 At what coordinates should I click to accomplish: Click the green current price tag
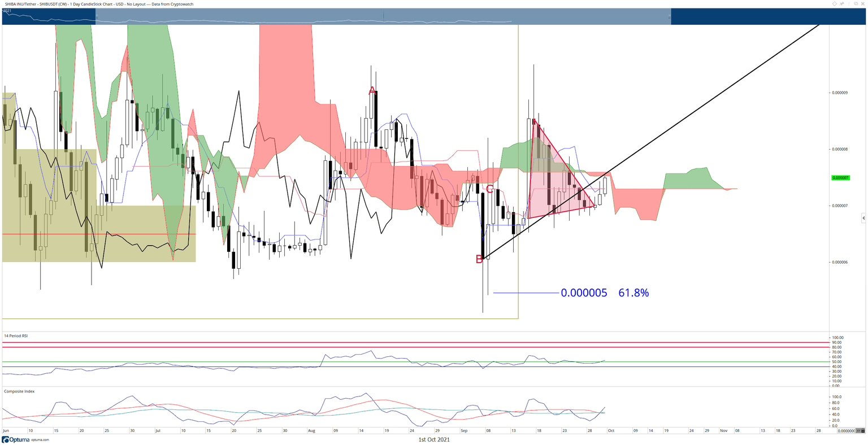pyautogui.click(x=841, y=178)
